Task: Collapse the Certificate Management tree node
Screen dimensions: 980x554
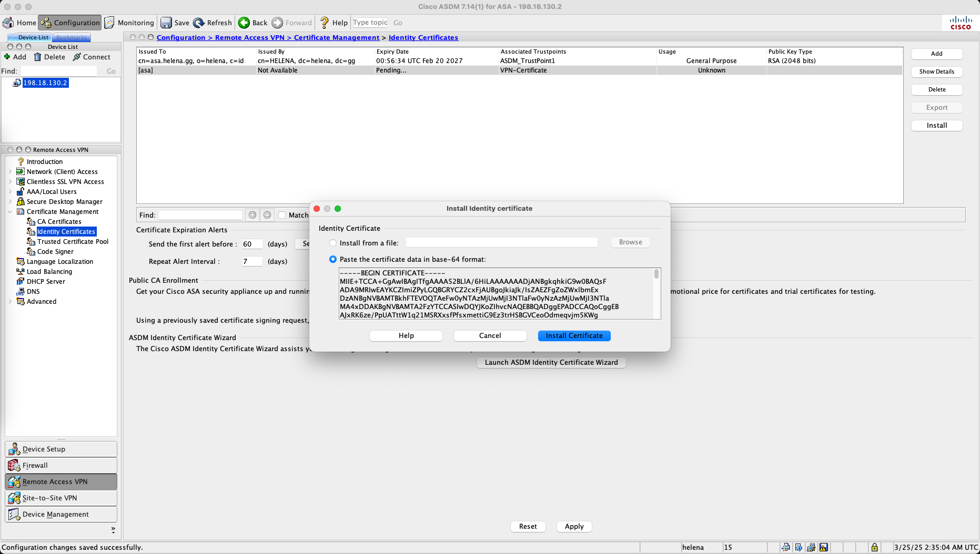Action: coord(10,212)
